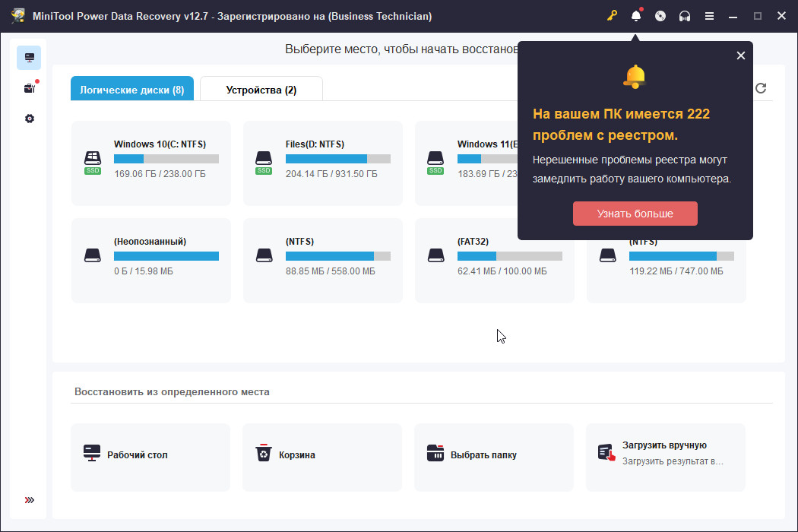Close the registry problems notification popup
This screenshot has width=798, height=532.
[x=741, y=55]
